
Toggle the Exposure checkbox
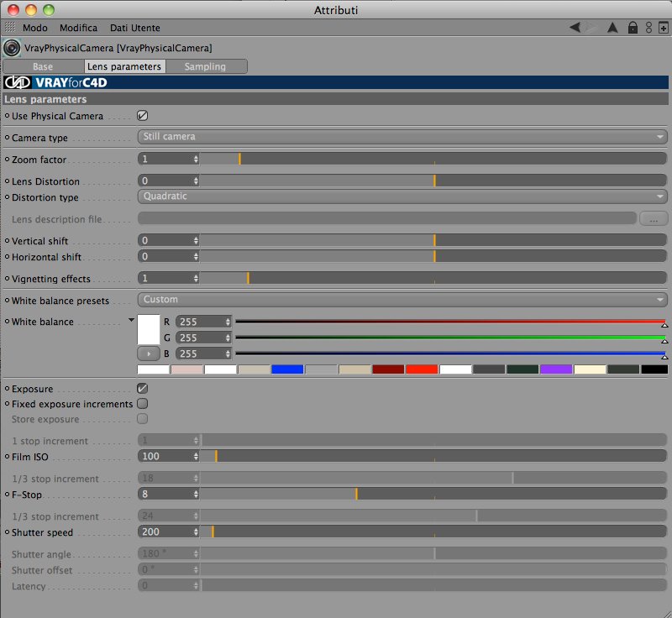(142, 389)
